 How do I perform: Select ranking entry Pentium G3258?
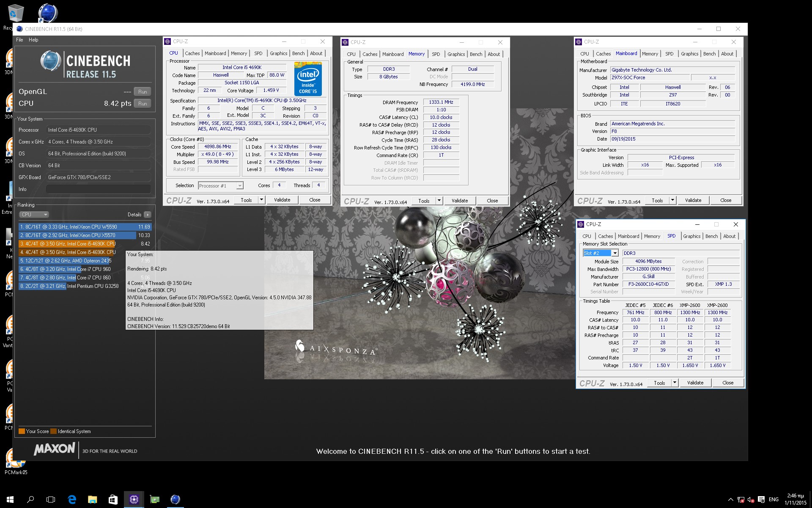pos(72,286)
